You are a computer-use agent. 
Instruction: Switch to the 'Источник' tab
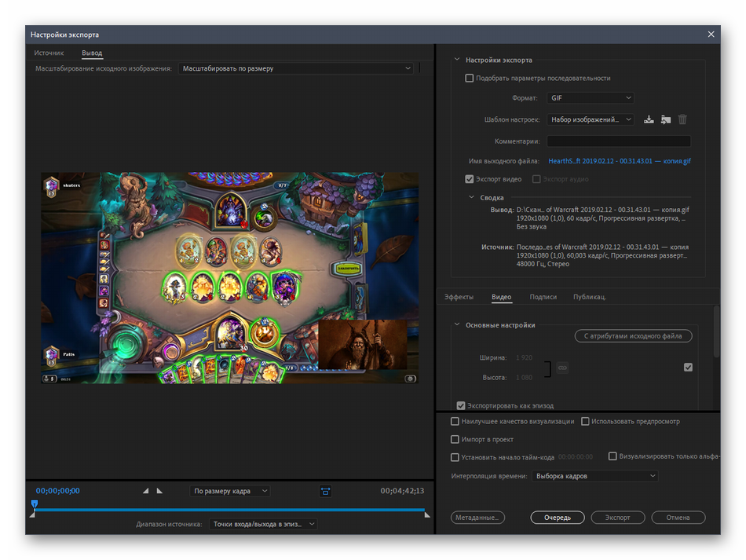coord(49,53)
